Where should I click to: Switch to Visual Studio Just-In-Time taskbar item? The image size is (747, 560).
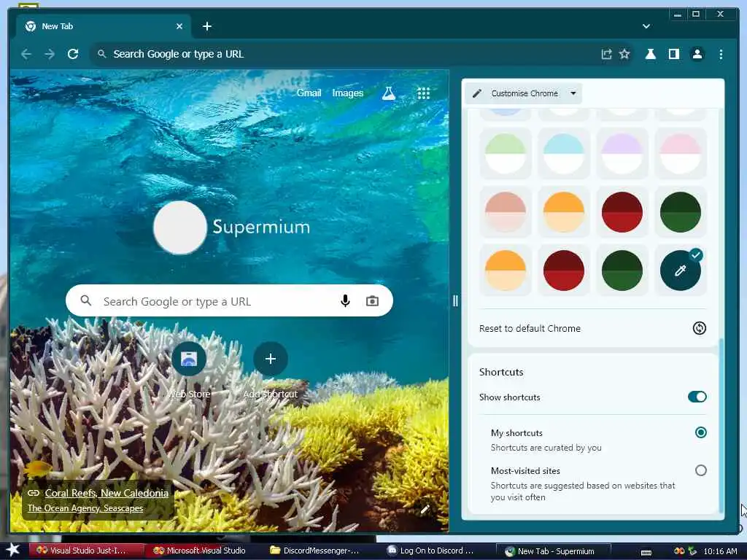[x=87, y=551]
